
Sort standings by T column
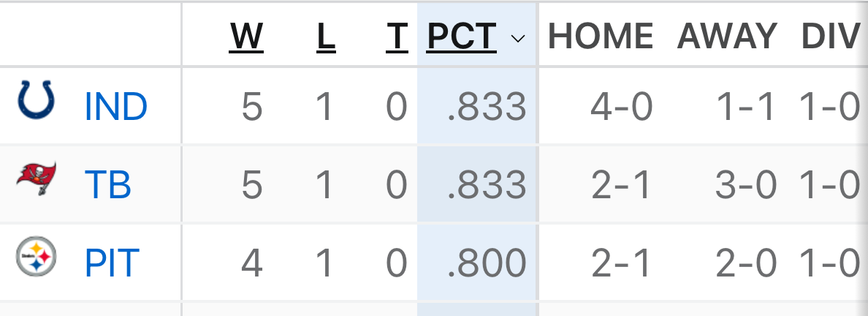[396, 37]
